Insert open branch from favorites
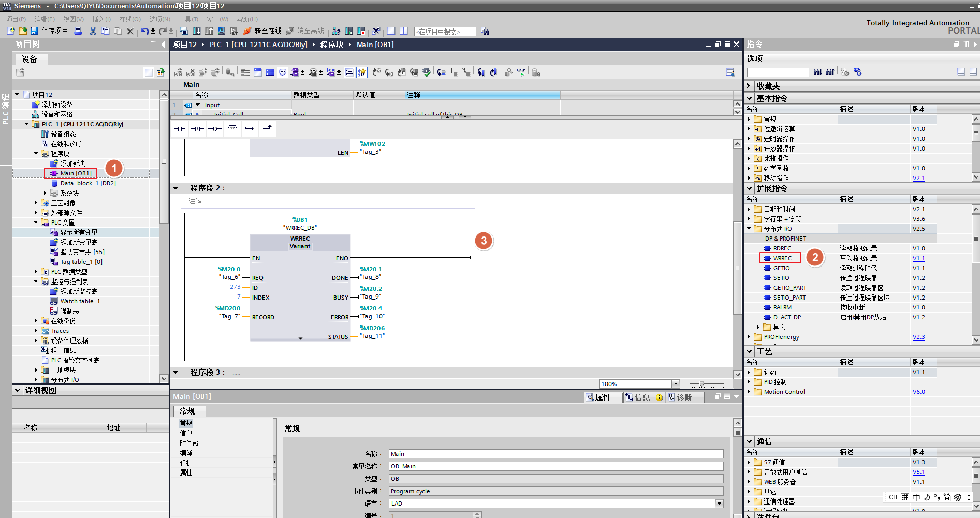The height and width of the screenshot is (518, 980). tap(250, 128)
